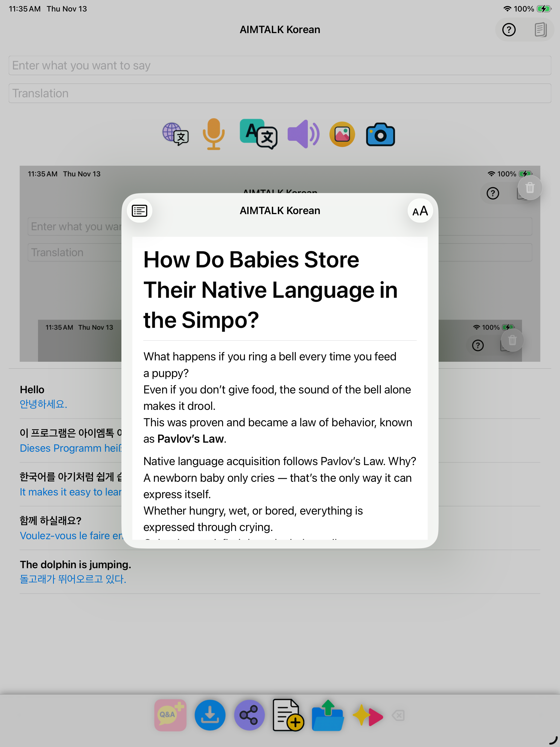Viewport: 560px width, 747px height.
Task: Open the reader table of contents icon
Action: pyautogui.click(x=139, y=211)
